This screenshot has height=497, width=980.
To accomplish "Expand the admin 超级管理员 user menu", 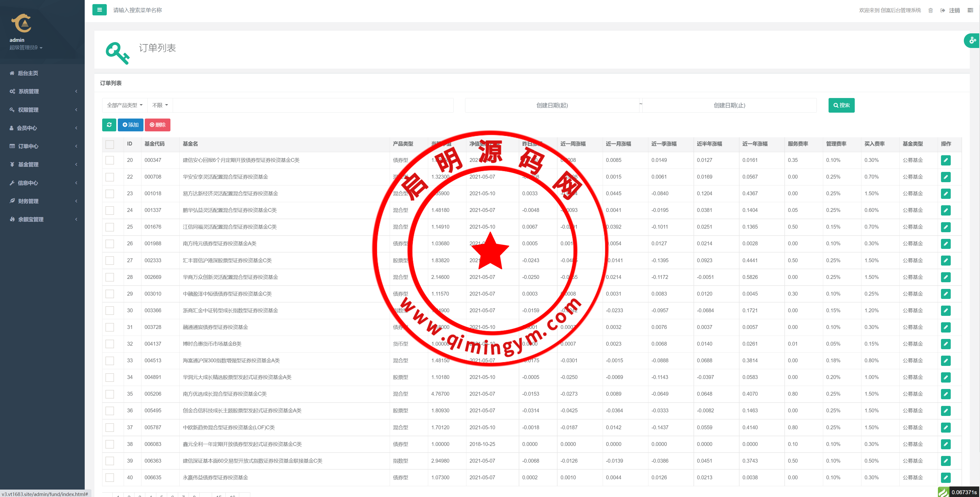I will coord(26,47).
